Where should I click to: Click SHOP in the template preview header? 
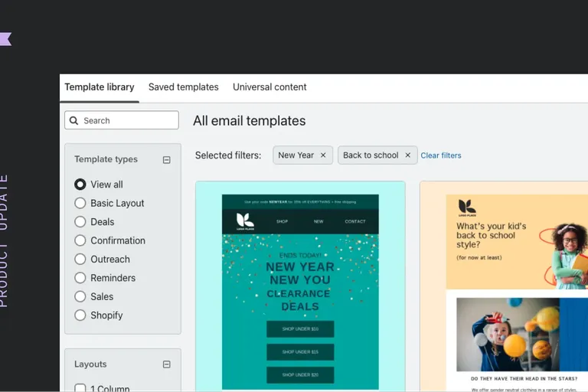tap(282, 221)
